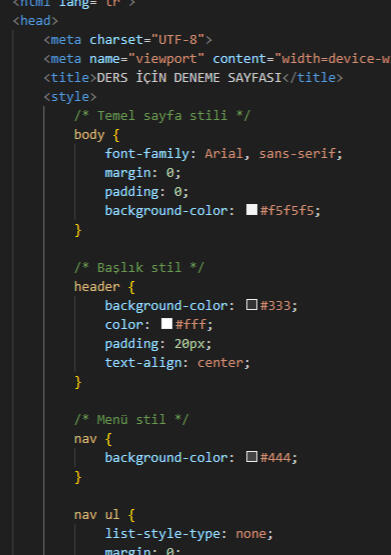391x555 pixels.
Task: Click the font-family property
Action: click(x=147, y=154)
